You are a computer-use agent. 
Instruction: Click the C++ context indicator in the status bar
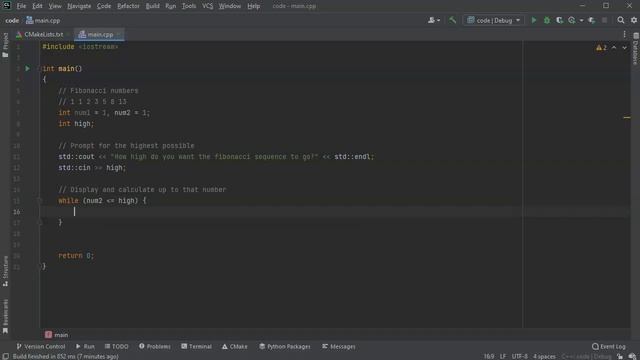click(x=586, y=356)
